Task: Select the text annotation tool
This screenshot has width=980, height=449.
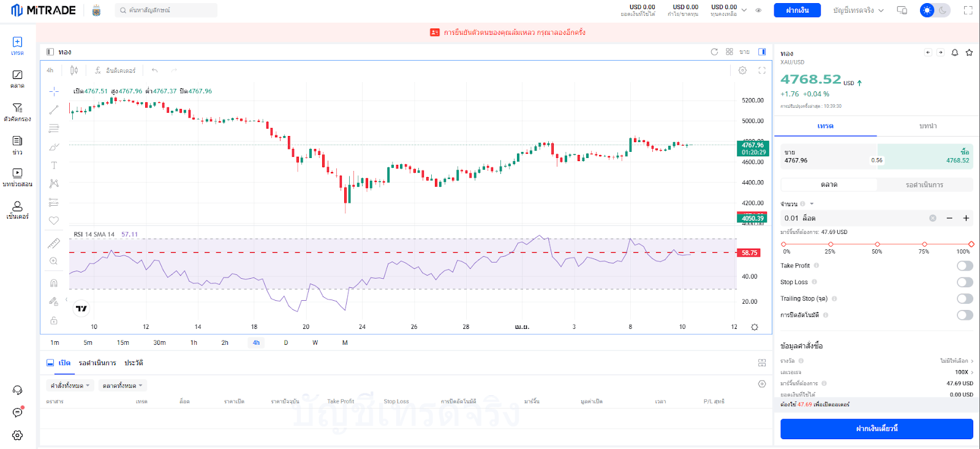Action: coord(54,165)
